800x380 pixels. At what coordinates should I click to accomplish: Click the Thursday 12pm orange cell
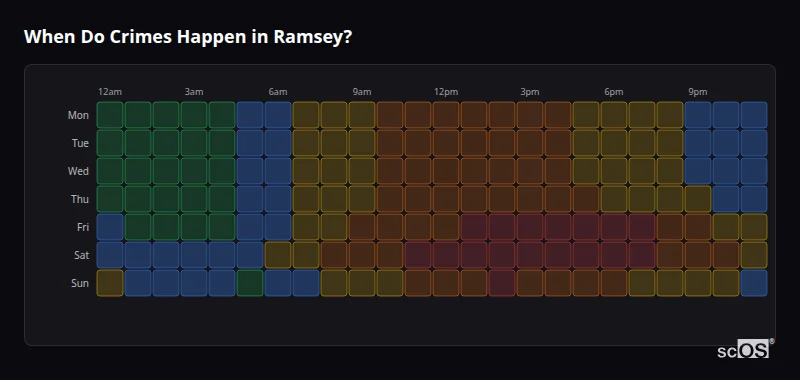[446, 199]
